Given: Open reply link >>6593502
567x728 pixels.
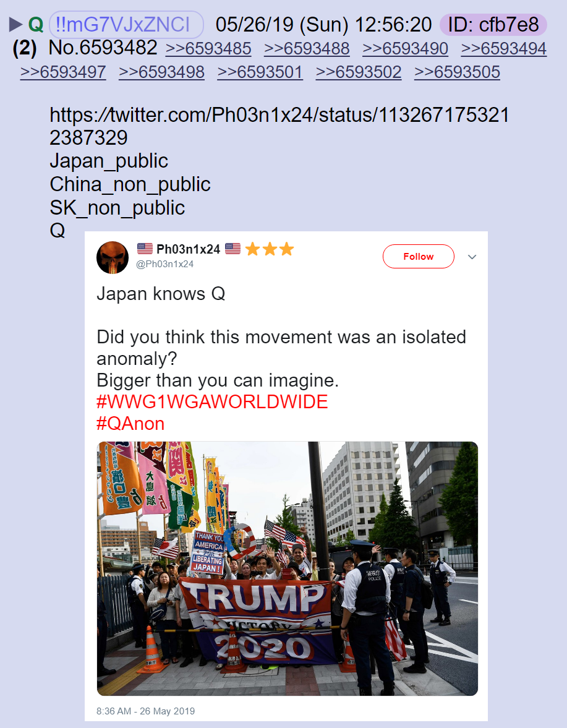Looking at the screenshot, I should [358, 72].
